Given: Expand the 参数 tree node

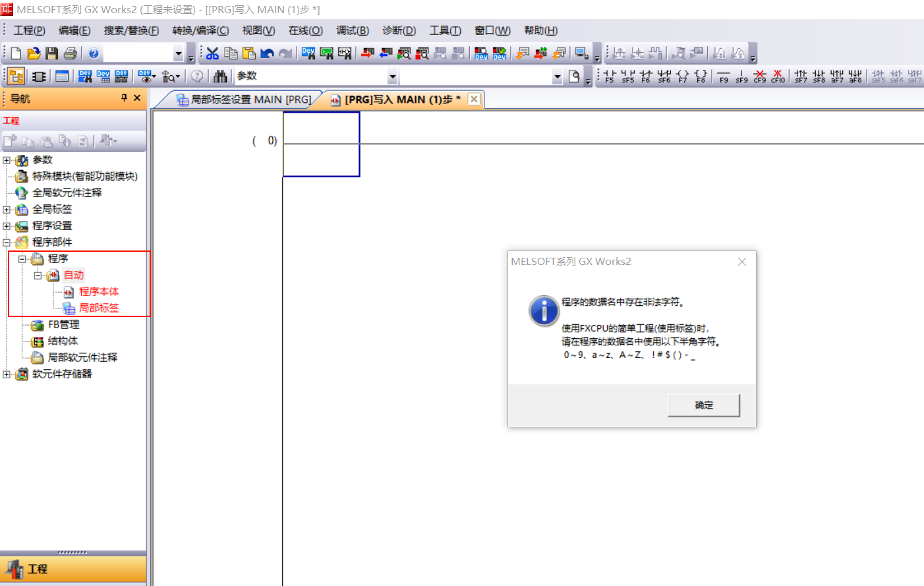Looking at the screenshot, I should click(x=7, y=160).
